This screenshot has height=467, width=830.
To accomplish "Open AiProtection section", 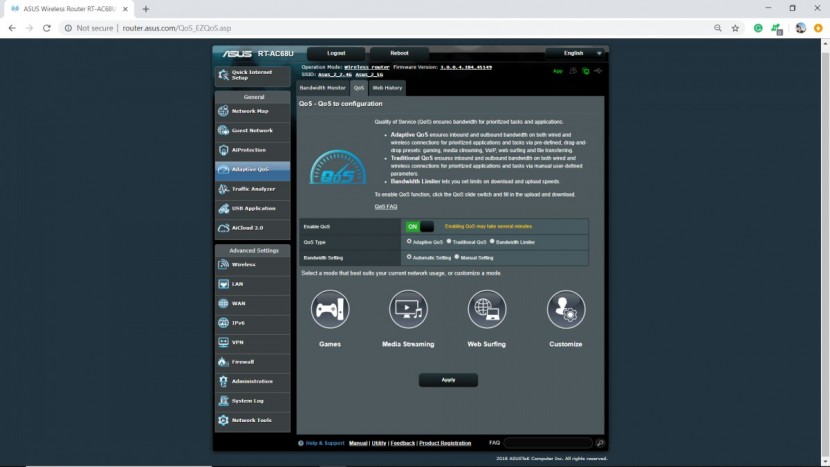I will coord(252,150).
